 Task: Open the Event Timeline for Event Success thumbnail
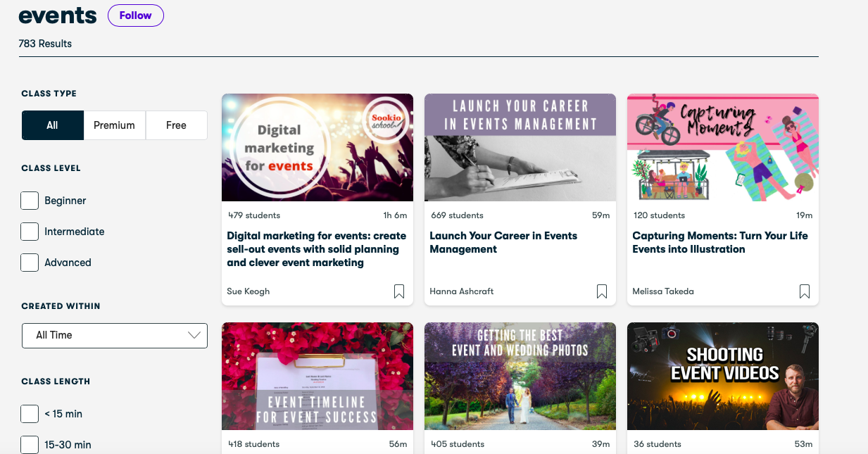(x=317, y=376)
